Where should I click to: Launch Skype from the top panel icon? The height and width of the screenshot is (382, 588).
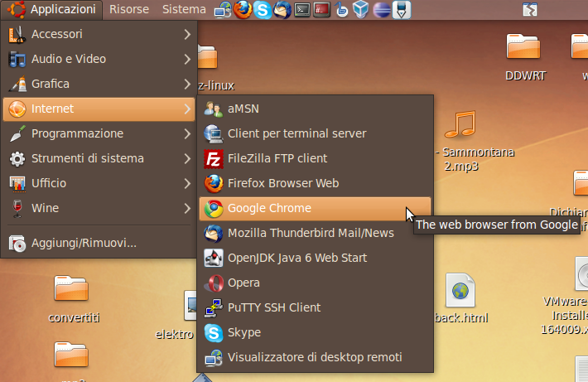point(263,10)
